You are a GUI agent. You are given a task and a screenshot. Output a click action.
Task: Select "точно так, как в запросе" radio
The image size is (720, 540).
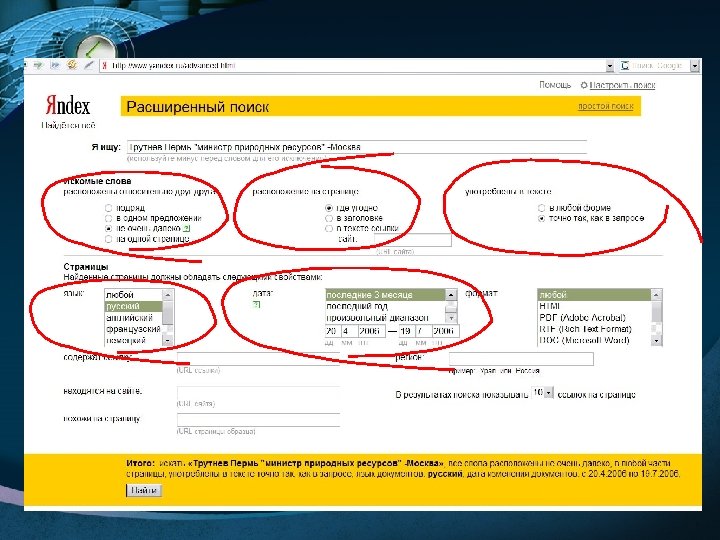coord(541,218)
